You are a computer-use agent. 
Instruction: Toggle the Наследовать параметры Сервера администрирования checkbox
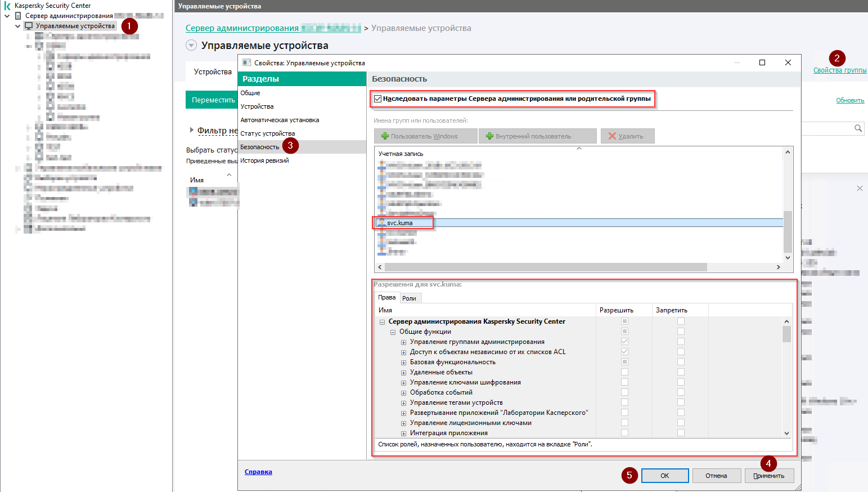click(378, 99)
